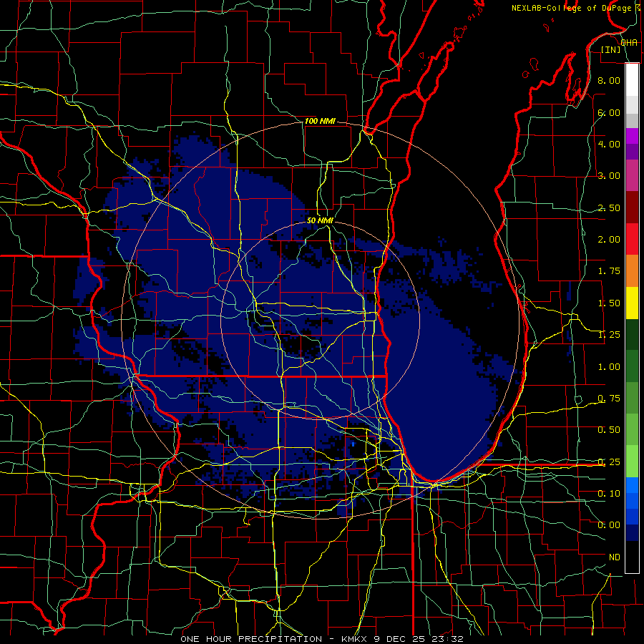644x644 pixels.
Task: Click the white 8.00 legend swatch
Action: 632,79
